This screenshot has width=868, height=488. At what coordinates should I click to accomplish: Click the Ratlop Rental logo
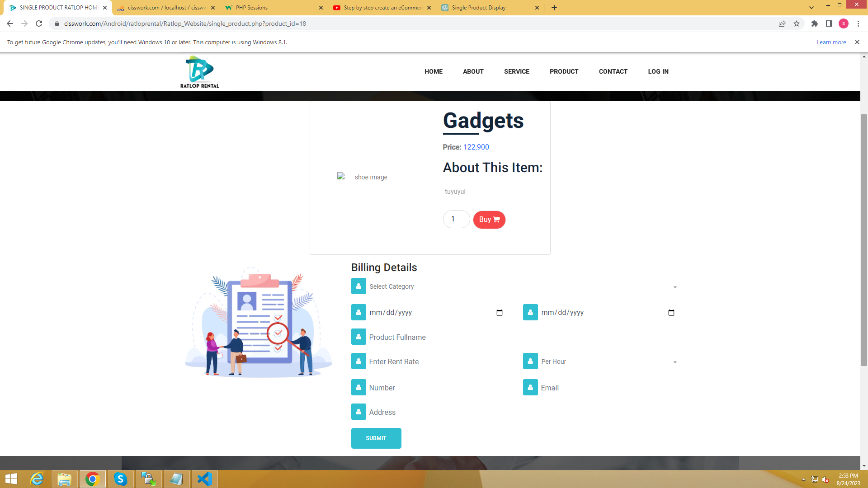pyautogui.click(x=199, y=72)
